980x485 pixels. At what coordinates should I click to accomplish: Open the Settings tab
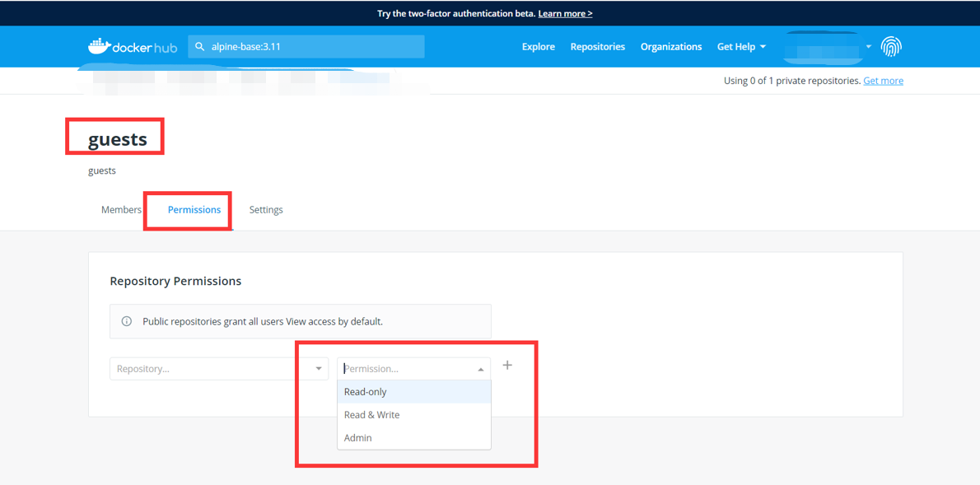[x=266, y=210]
